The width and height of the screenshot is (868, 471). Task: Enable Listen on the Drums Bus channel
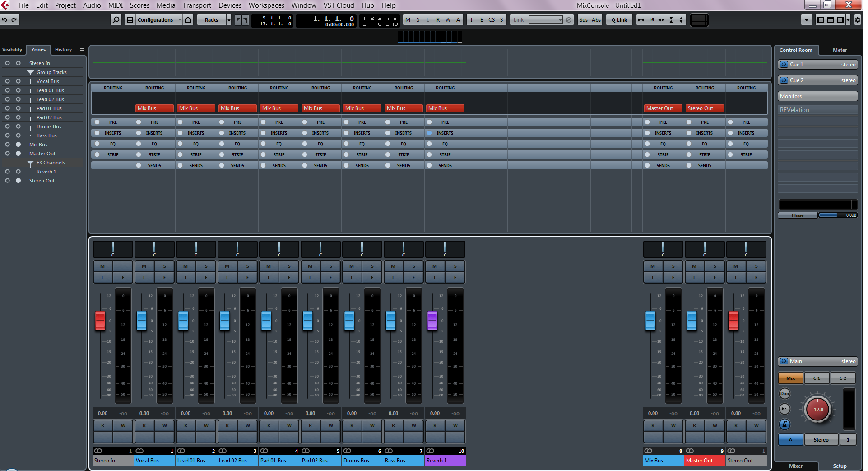(x=352, y=277)
